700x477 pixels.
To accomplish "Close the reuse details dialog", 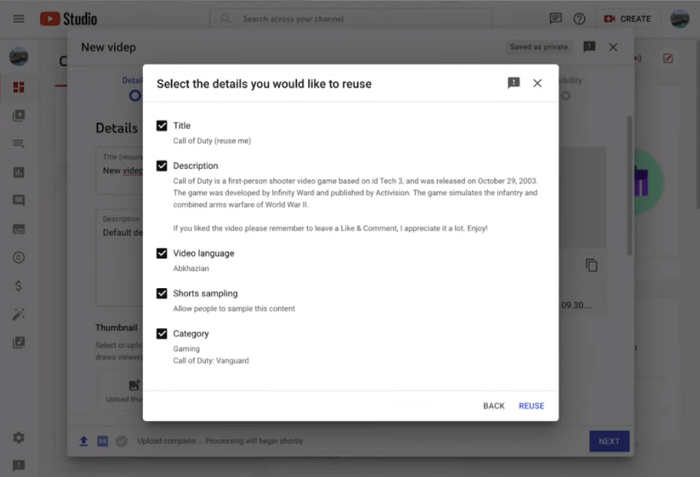I will coord(537,83).
